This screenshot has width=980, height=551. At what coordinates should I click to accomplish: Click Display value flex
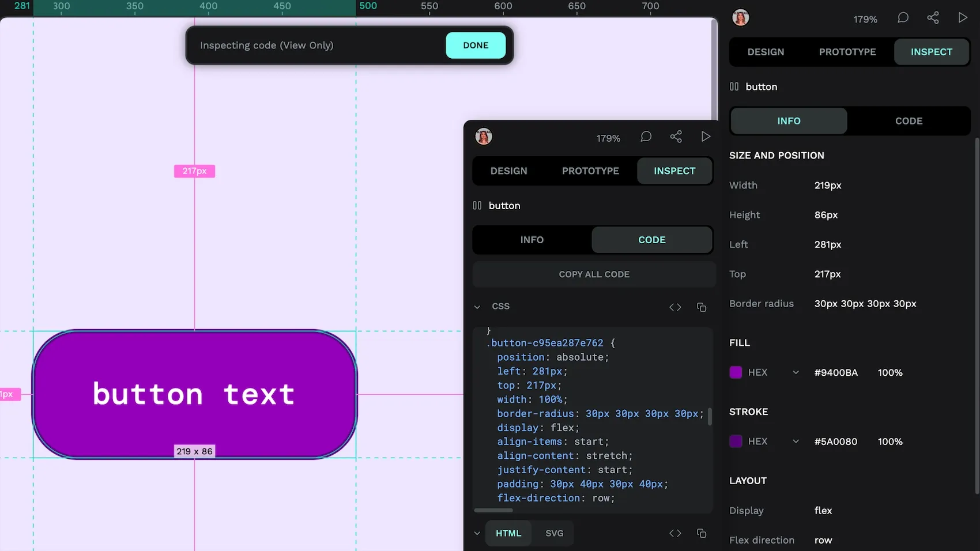pyautogui.click(x=823, y=511)
